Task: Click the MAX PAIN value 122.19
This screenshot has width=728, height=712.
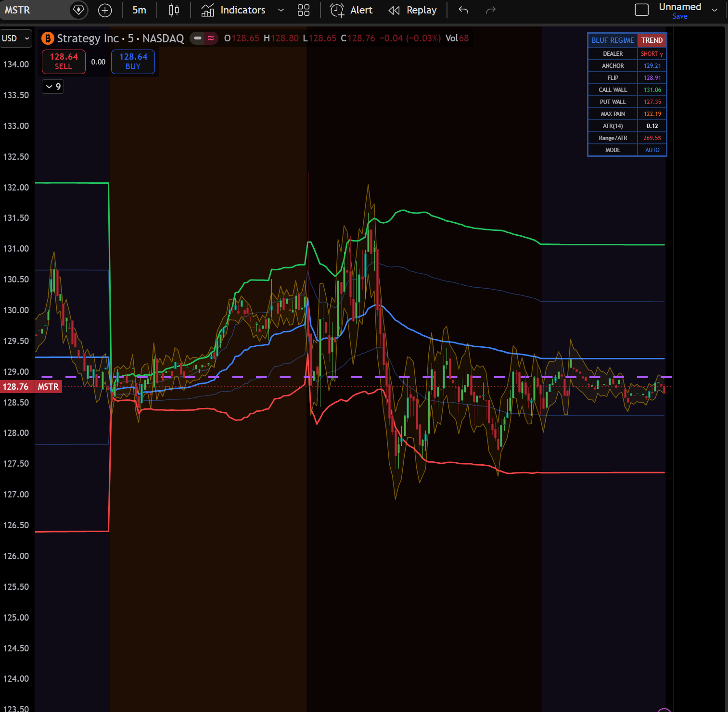Action: click(652, 114)
